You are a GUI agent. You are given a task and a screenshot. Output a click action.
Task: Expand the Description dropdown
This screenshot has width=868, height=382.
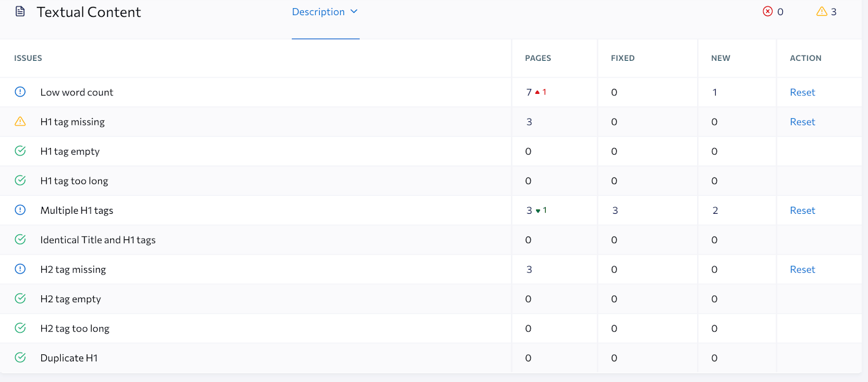pyautogui.click(x=325, y=12)
